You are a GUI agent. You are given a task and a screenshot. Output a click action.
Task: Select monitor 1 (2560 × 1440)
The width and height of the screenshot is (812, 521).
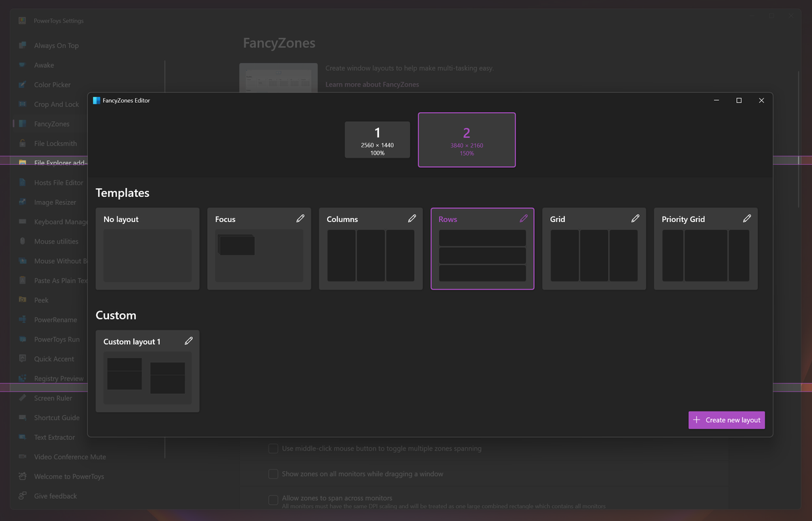click(x=377, y=140)
